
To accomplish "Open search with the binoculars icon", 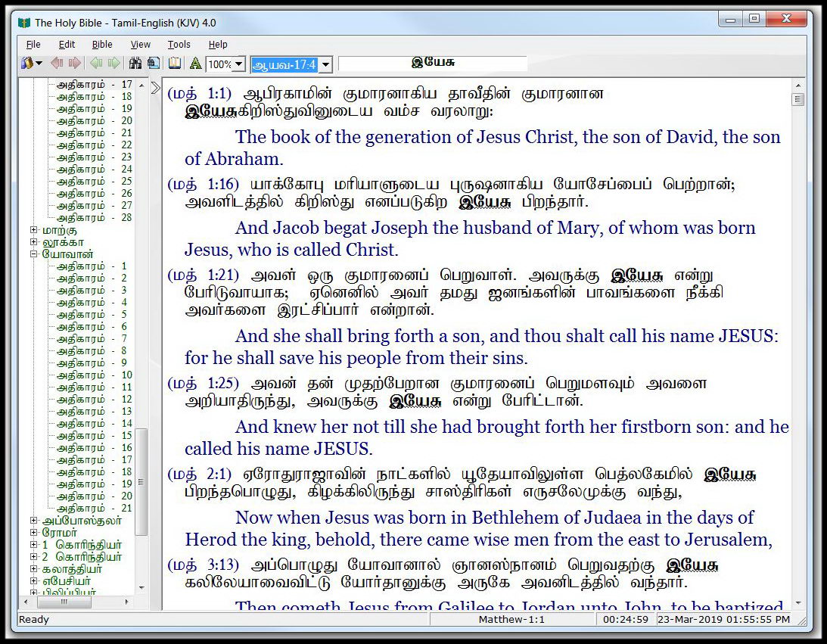I will point(135,64).
